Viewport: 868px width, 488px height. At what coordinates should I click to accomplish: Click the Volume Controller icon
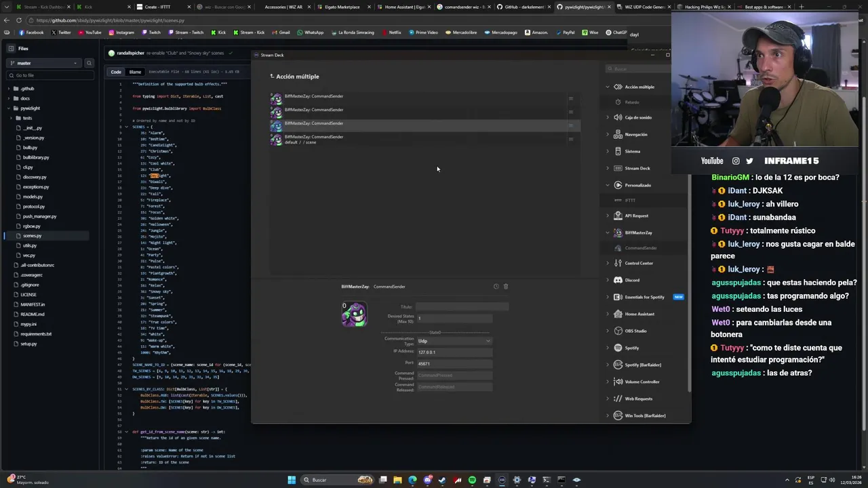[x=618, y=382]
